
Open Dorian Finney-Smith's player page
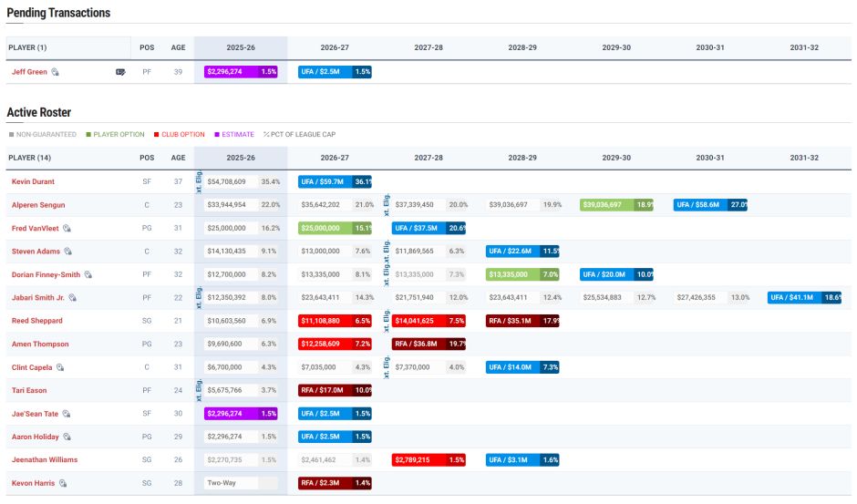(x=46, y=275)
